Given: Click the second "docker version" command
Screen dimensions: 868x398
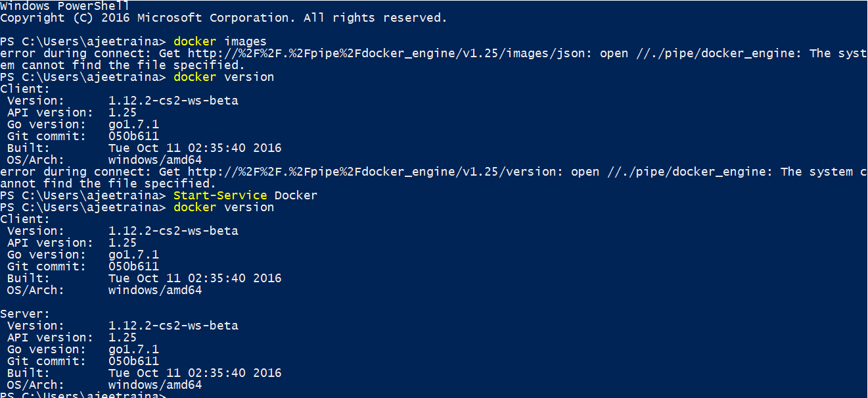Looking at the screenshot, I should tap(223, 207).
